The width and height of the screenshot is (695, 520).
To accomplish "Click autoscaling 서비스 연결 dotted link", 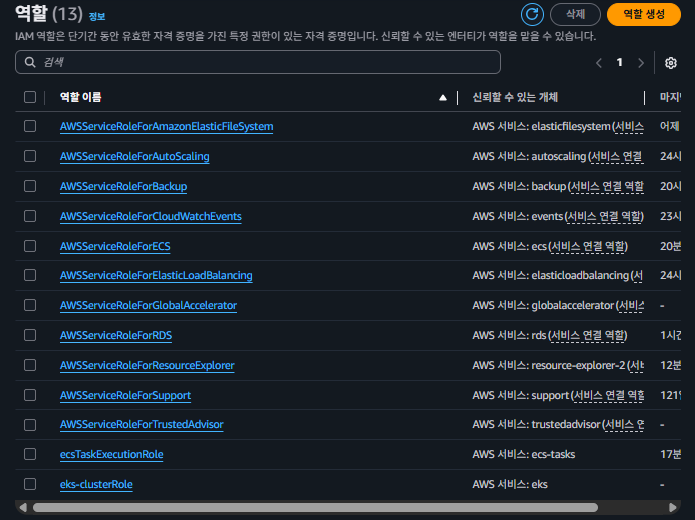I will click(x=617, y=156).
